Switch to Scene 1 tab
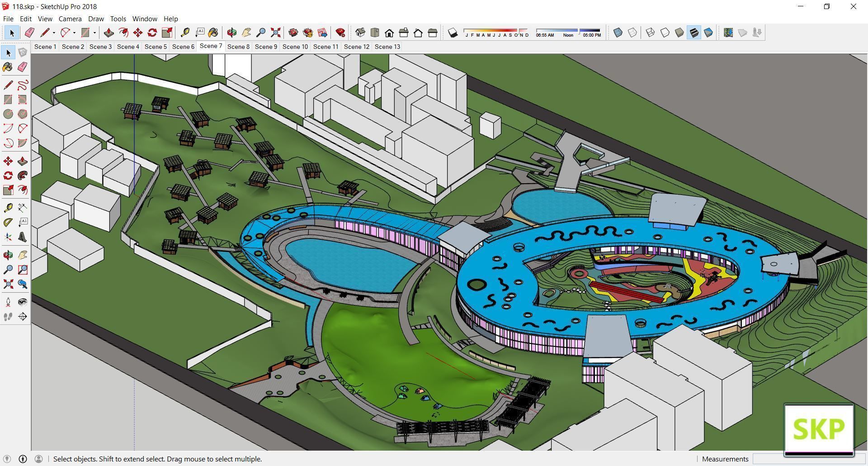The width and height of the screenshot is (868, 466). pos(45,47)
